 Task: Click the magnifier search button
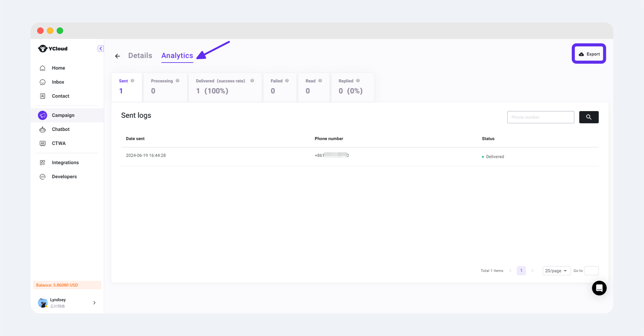tap(589, 117)
